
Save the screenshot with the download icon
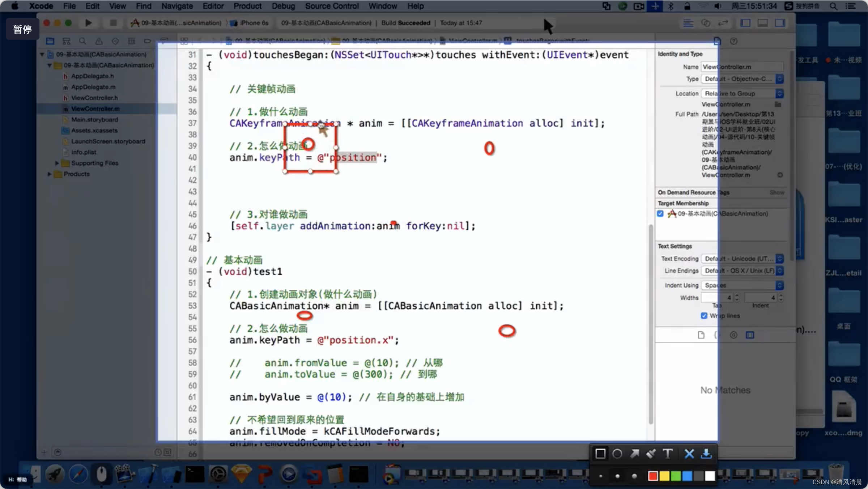point(706,454)
